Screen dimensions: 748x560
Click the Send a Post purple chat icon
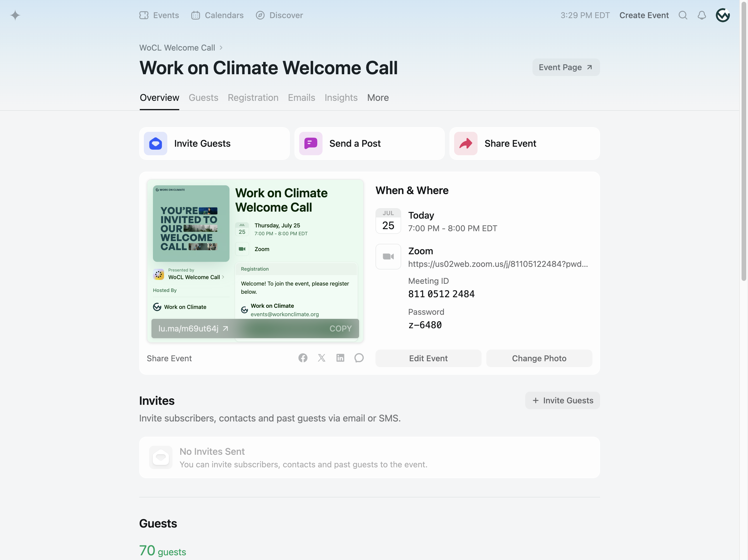click(x=311, y=143)
